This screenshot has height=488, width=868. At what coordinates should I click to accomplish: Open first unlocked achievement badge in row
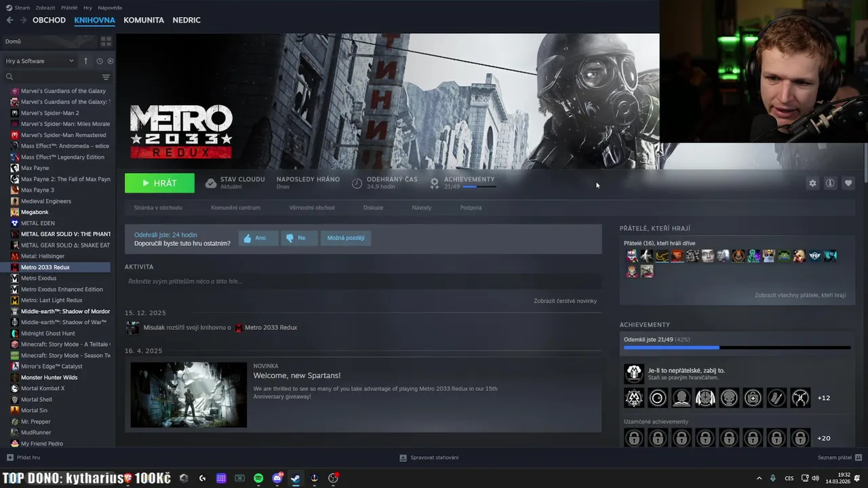pos(634,398)
